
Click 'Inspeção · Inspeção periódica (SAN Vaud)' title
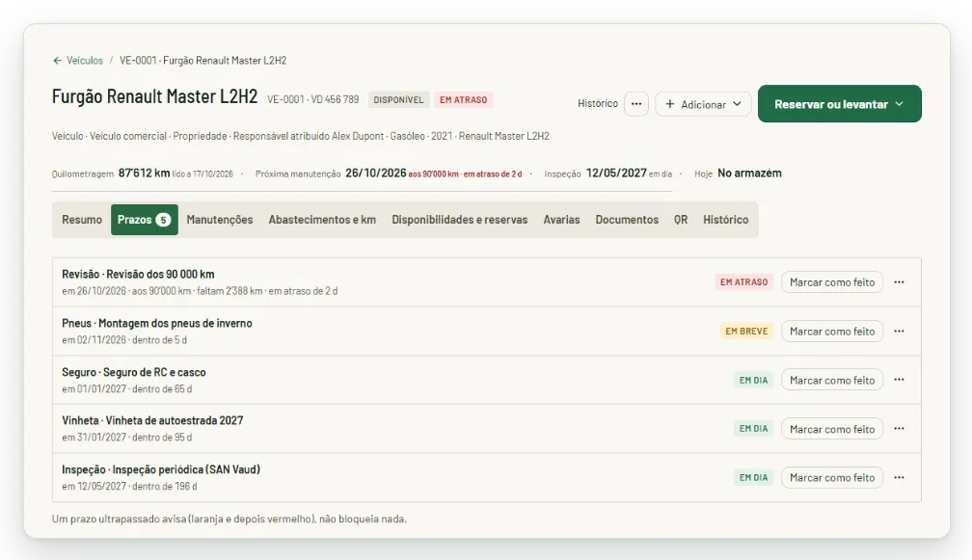[x=161, y=469]
